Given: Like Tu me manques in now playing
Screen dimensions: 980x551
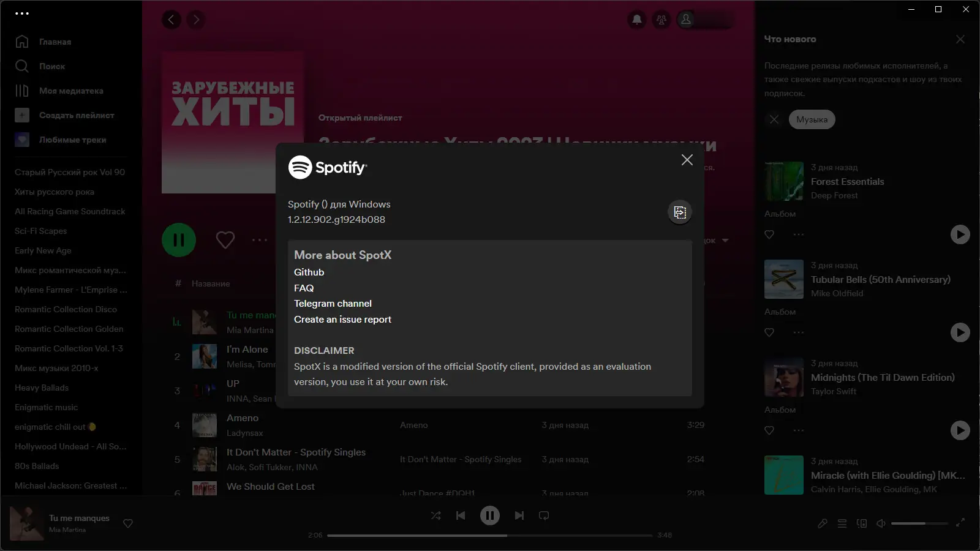Looking at the screenshot, I should coord(128,523).
